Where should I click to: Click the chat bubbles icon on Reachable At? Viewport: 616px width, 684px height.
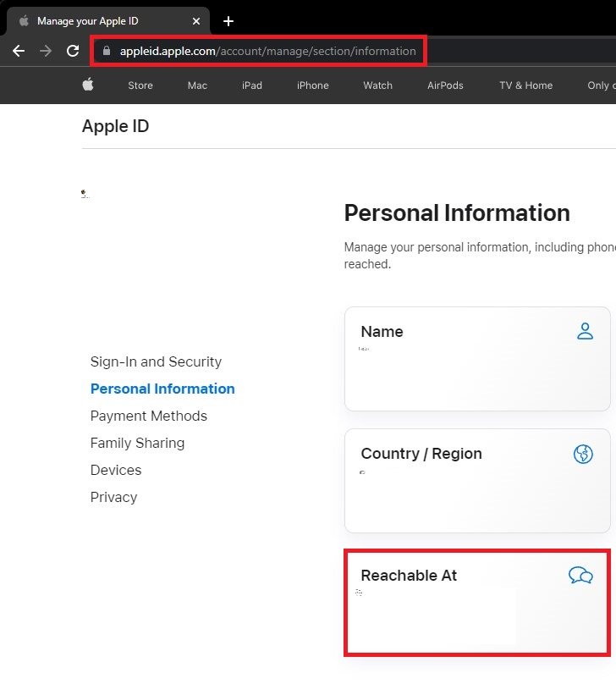[x=580, y=576]
